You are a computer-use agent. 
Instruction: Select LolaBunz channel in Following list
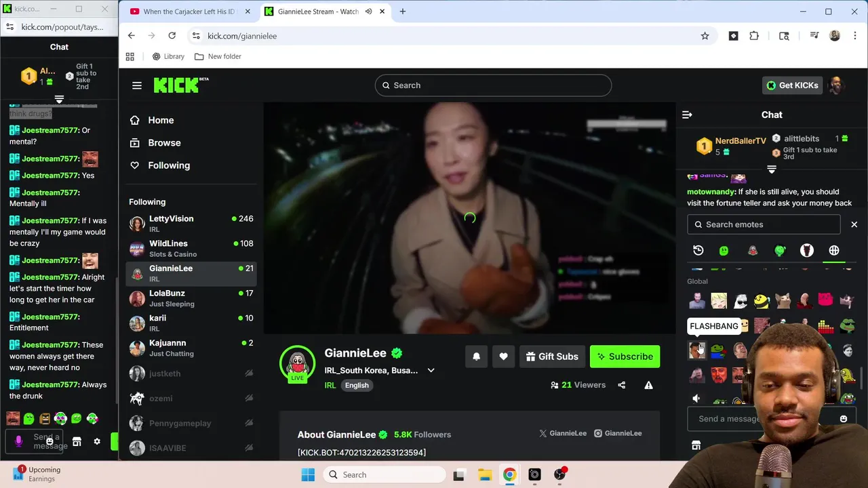click(x=191, y=298)
